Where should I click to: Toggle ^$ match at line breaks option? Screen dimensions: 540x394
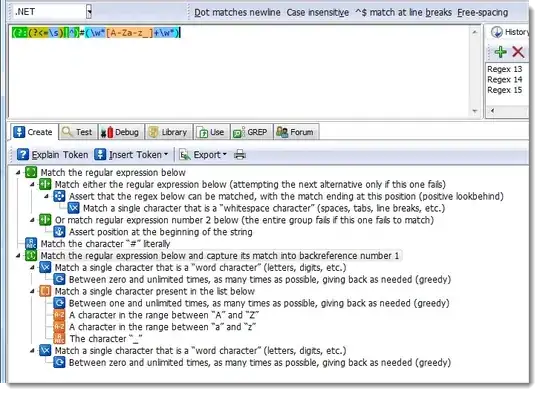click(x=403, y=12)
